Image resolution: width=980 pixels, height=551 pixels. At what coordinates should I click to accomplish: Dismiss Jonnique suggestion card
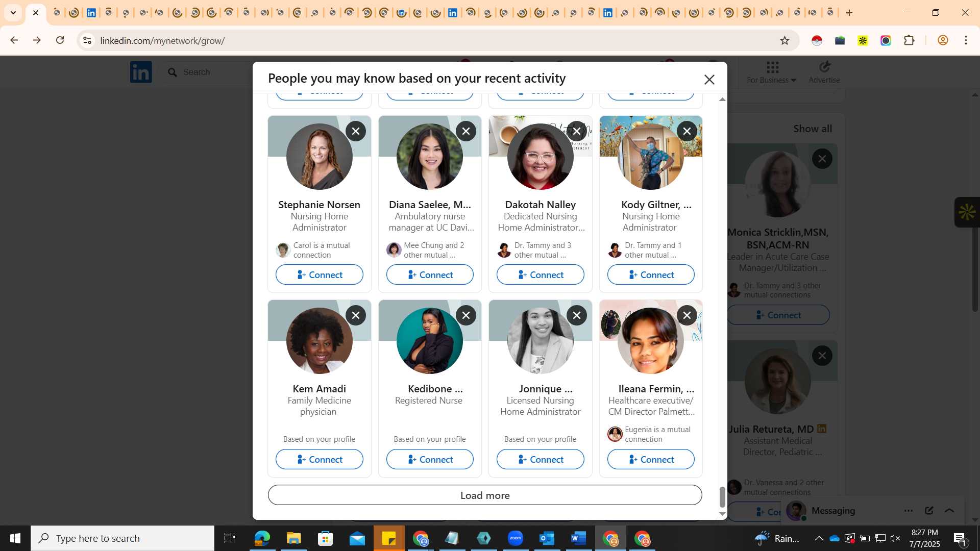(577, 315)
